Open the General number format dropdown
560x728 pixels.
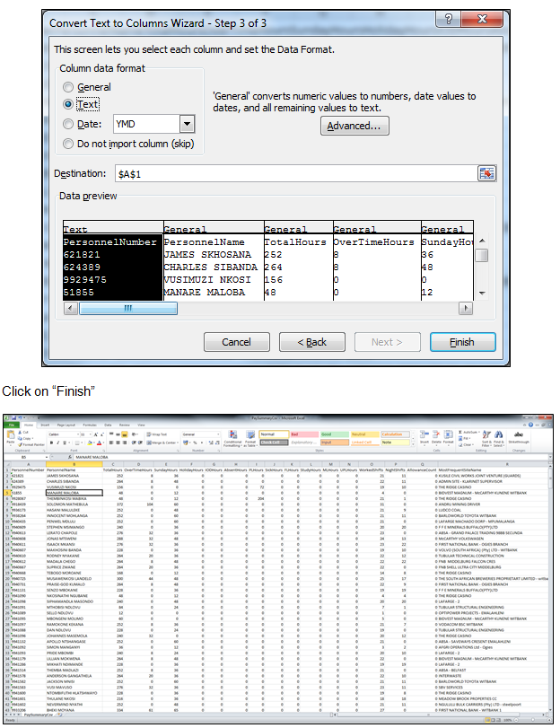click(x=218, y=434)
